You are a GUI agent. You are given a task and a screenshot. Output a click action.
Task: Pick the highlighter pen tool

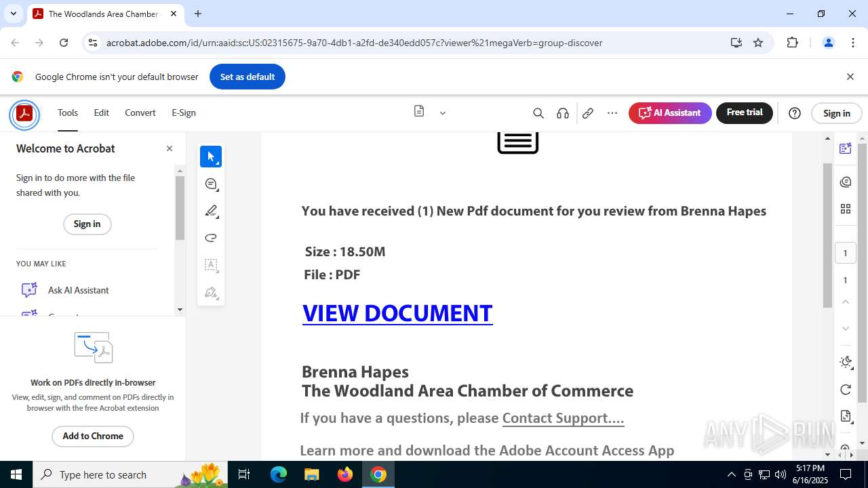click(211, 211)
